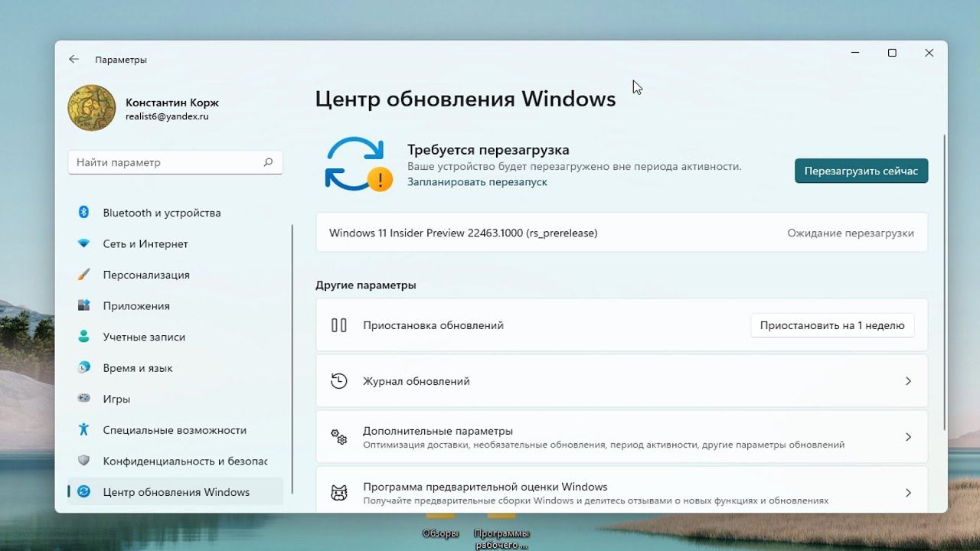This screenshot has width=980, height=551.
Task: Click the Учетные записи person icon
Action: 84,337
